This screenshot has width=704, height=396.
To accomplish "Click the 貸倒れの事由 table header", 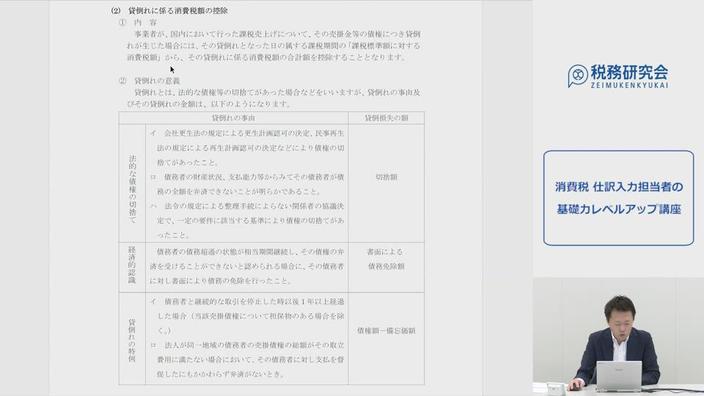I will coord(233,118).
